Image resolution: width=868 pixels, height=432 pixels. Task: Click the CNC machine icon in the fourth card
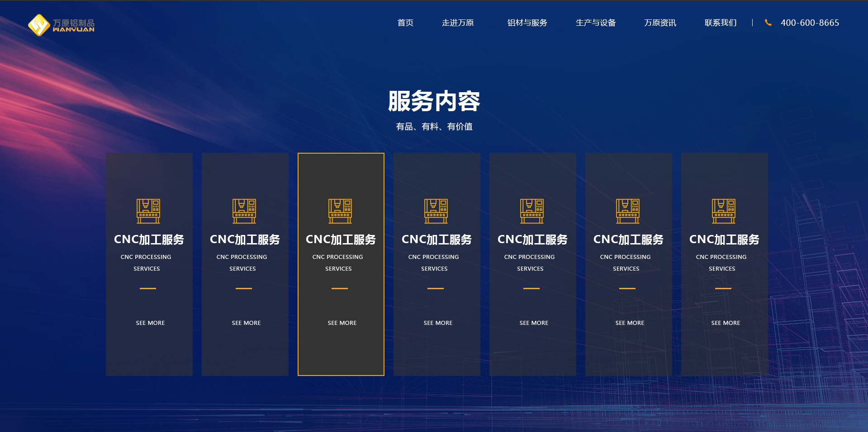[x=436, y=211]
